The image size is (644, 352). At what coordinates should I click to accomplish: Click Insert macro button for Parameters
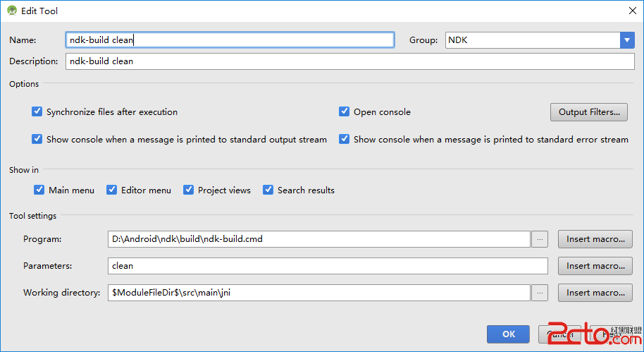(595, 266)
